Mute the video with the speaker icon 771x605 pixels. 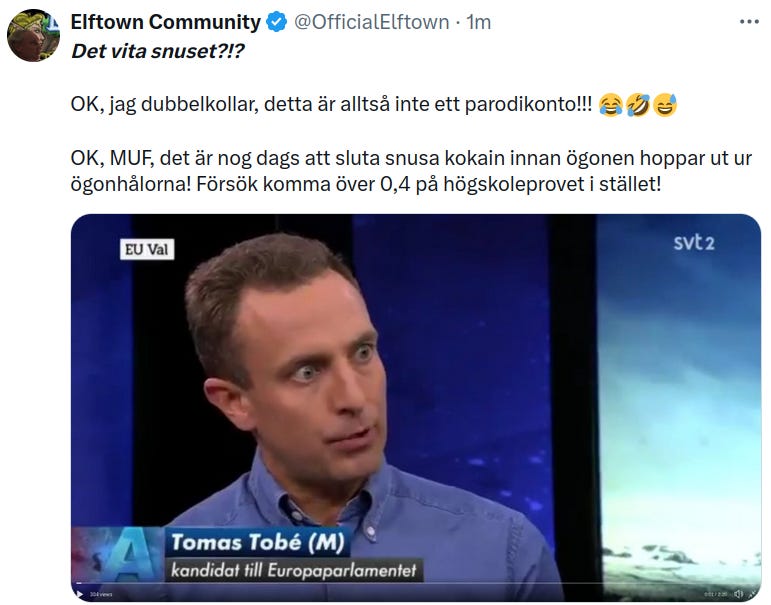pos(738,594)
